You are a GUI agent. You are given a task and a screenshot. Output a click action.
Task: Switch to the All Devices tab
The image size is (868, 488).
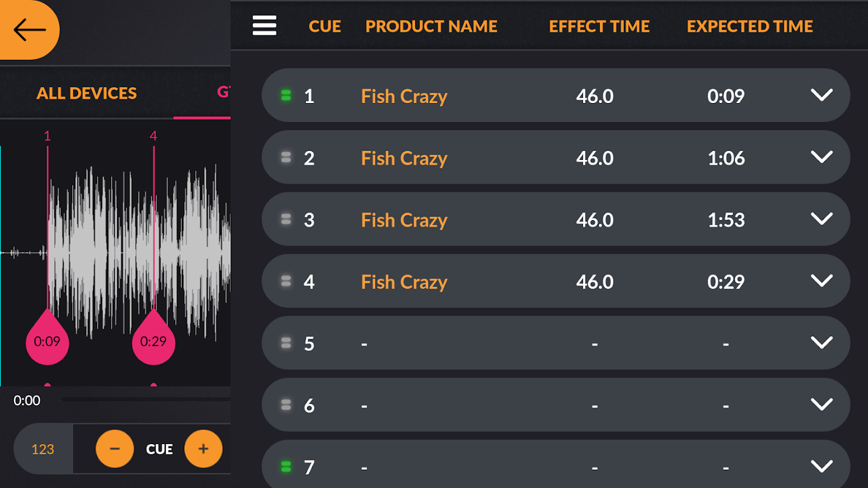(x=87, y=93)
